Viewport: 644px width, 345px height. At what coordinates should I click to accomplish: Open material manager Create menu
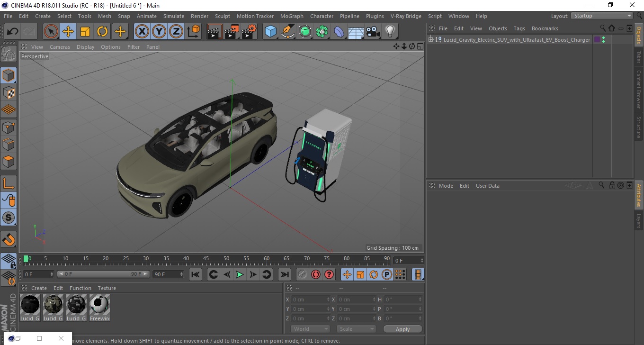coord(39,288)
